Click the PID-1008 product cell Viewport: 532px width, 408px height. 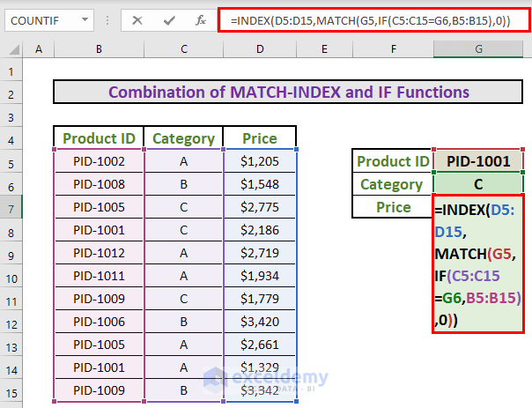tap(99, 184)
